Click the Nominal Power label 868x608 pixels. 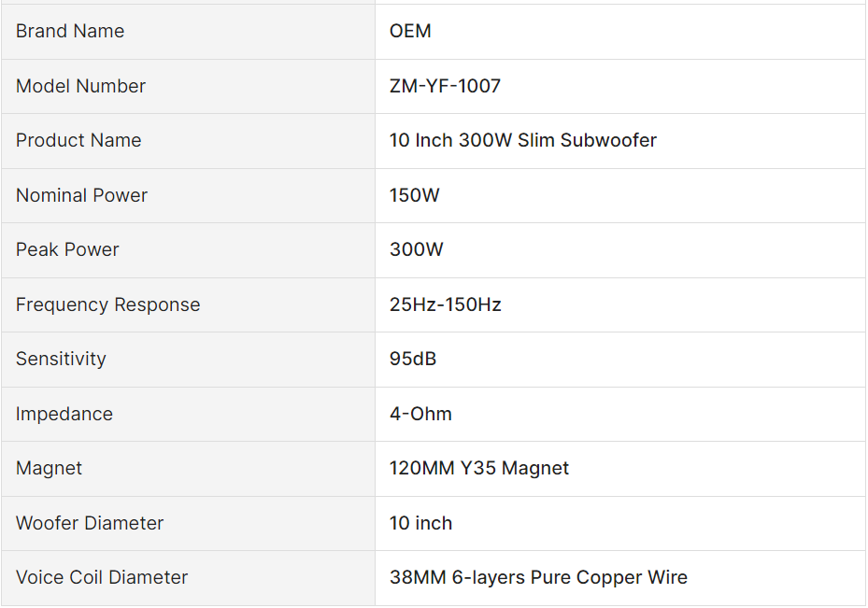pyautogui.click(x=81, y=195)
